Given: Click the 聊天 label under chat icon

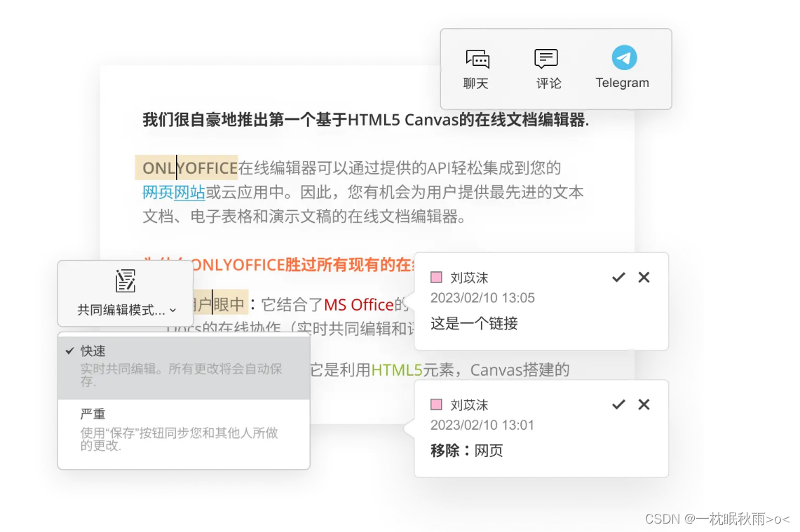Looking at the screenshot, I should tap(475, 83).
